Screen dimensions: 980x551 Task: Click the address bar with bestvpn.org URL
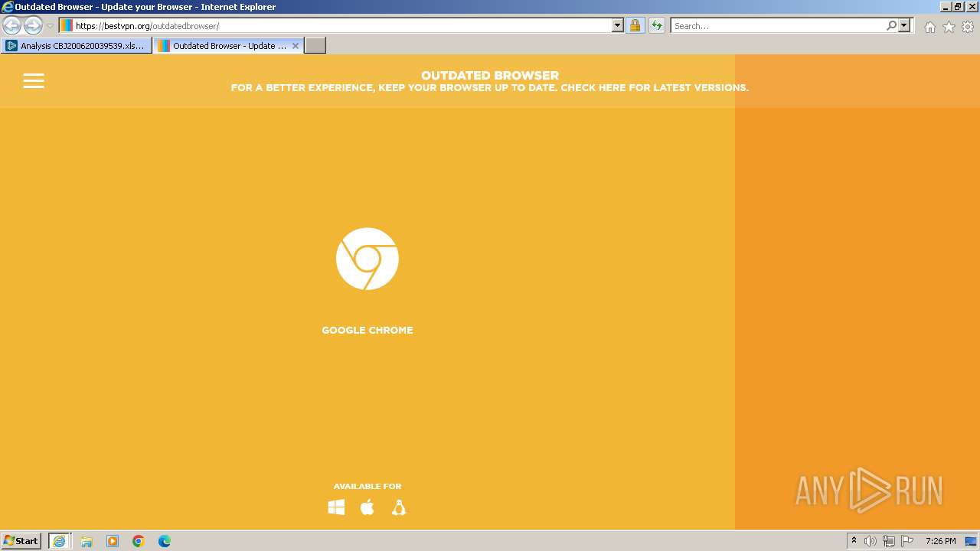[335, 25]
